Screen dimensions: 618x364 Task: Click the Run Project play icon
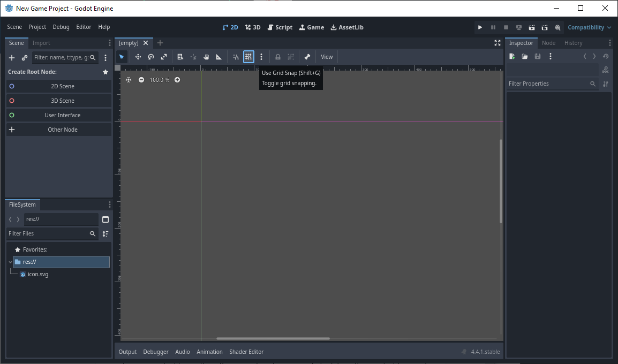coord(480,27)
